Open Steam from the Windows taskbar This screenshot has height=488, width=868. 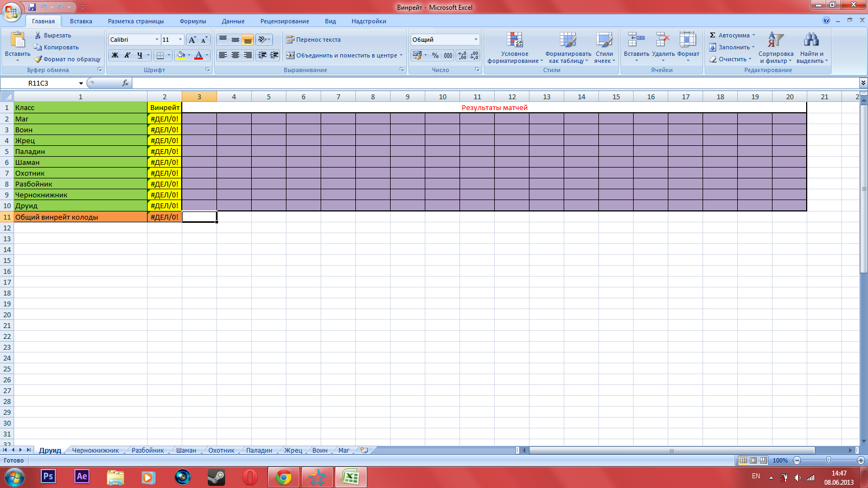(216, 477)
